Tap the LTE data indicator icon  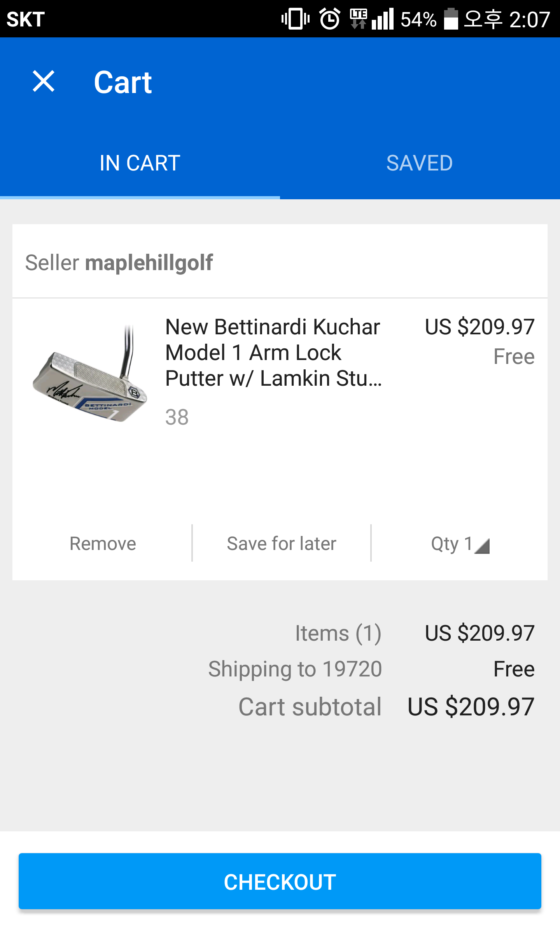[x=358, y=19]
